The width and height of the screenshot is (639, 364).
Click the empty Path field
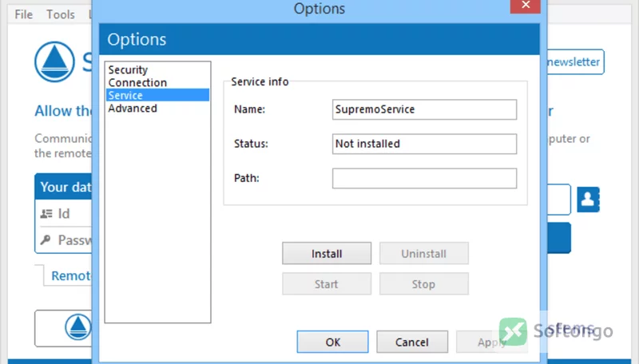click(x=424, y=178)
